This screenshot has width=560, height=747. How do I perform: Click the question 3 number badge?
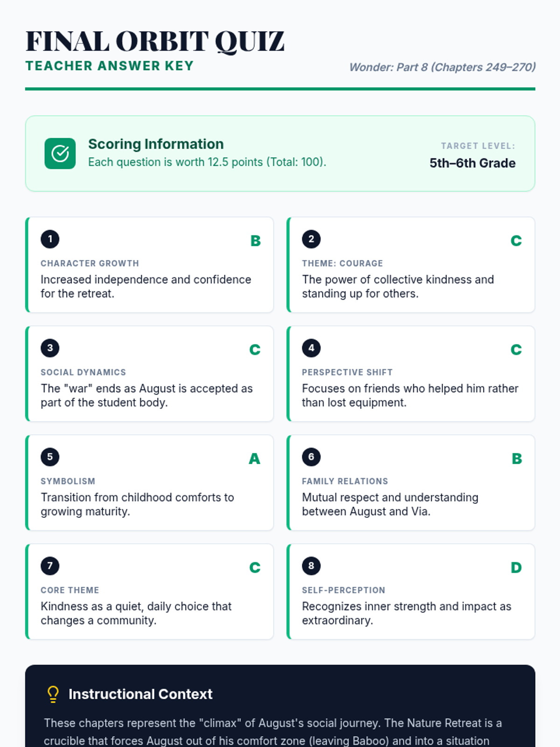pyautogui.click(x=50, y=348)
